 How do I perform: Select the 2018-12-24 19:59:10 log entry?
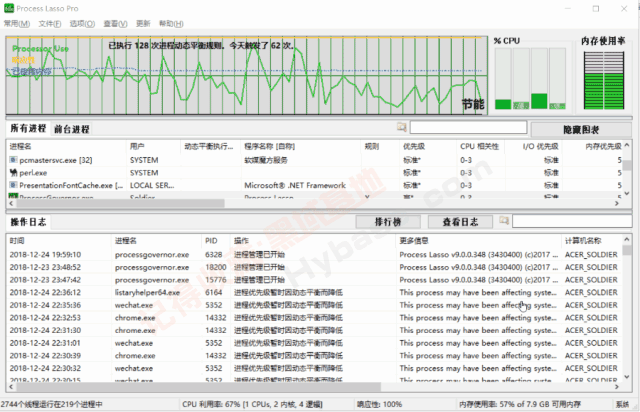pyautogui.click(x=314, y=255)
